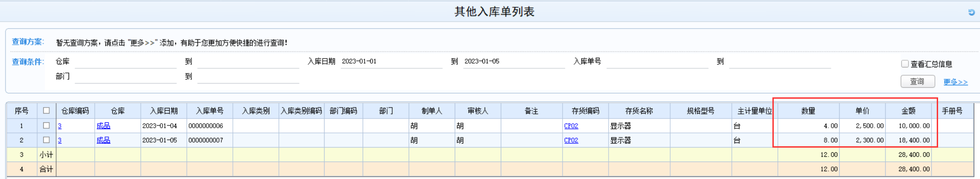Viewport: 980px width, 179px height.
Task: Click the 部门 start input field
Action: (126, 77)
